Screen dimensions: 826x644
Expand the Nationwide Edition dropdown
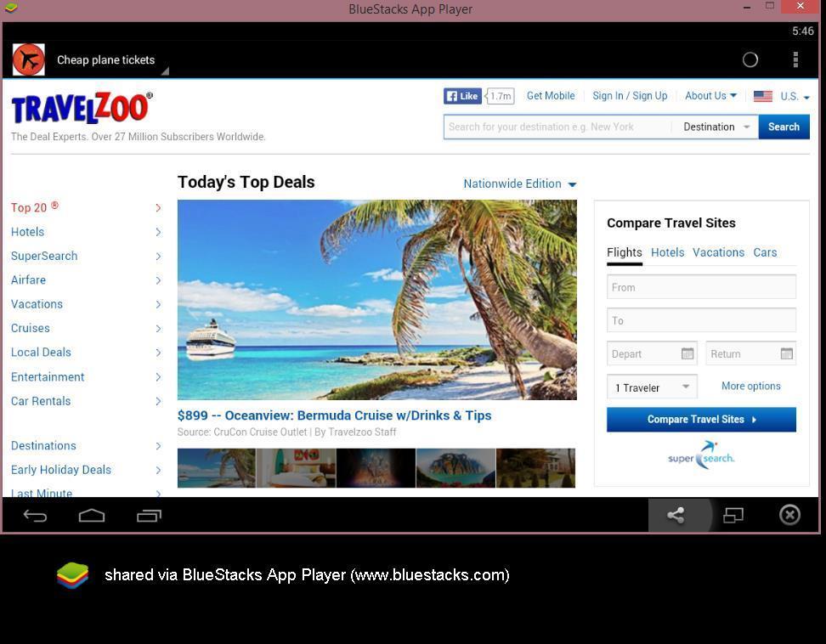pyautogui.click(x=519, y=184)
